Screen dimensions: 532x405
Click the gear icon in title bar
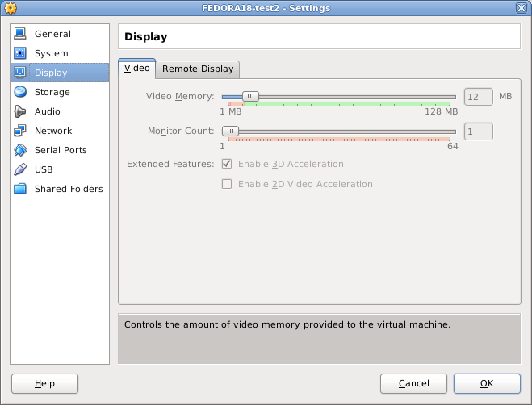[x=10, y=8]
